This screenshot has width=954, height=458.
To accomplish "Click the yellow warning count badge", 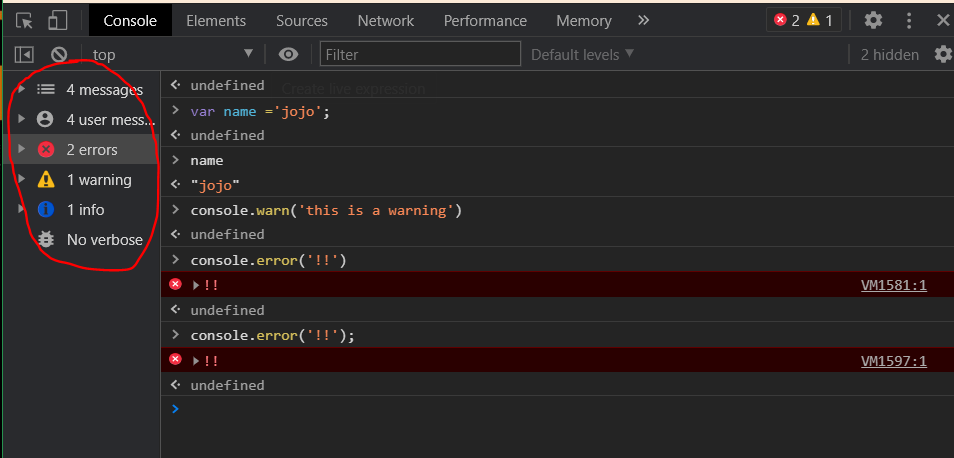I will (x=820, y=20).
